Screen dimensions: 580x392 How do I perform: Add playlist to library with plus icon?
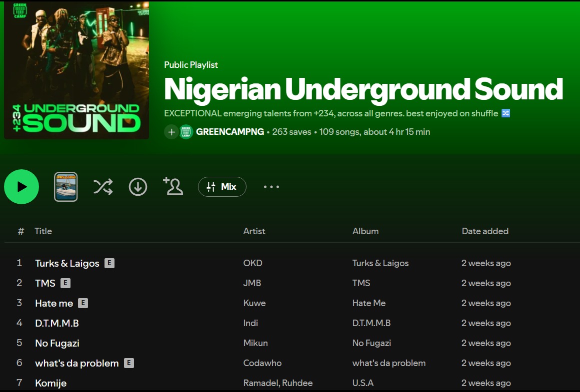(171, 132)
